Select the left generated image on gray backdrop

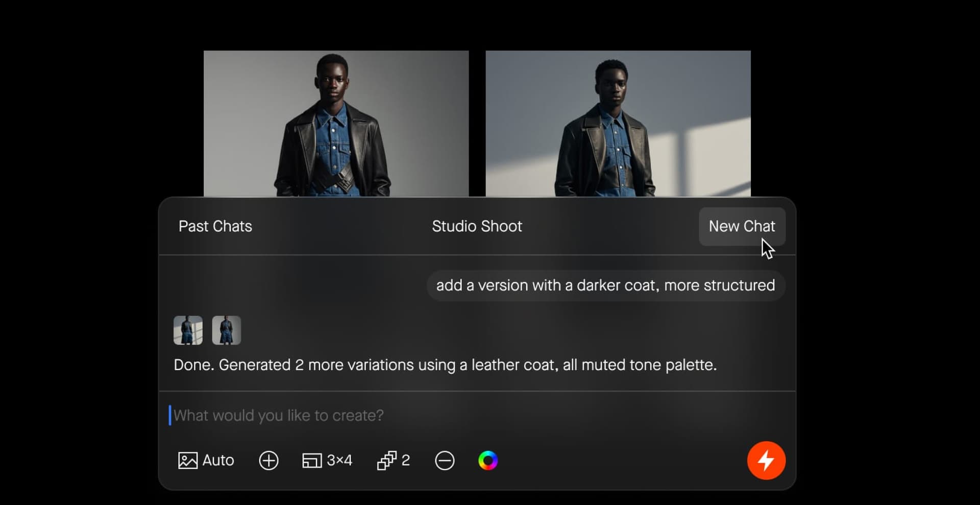[x=336, y=123]
